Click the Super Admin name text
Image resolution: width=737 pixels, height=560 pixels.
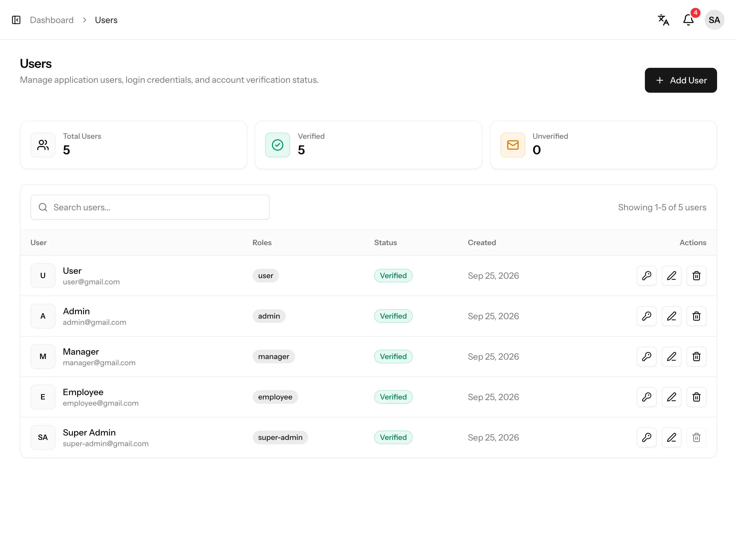point(89,433)
